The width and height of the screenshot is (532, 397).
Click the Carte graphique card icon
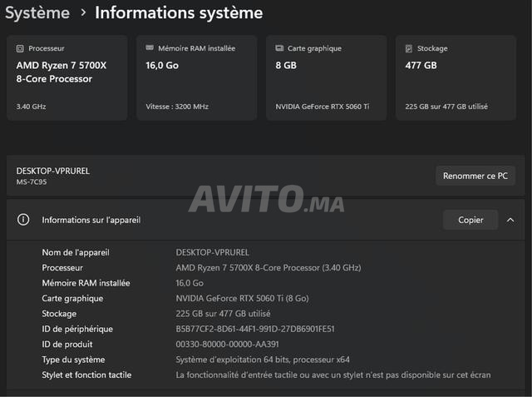coord(279,48)
